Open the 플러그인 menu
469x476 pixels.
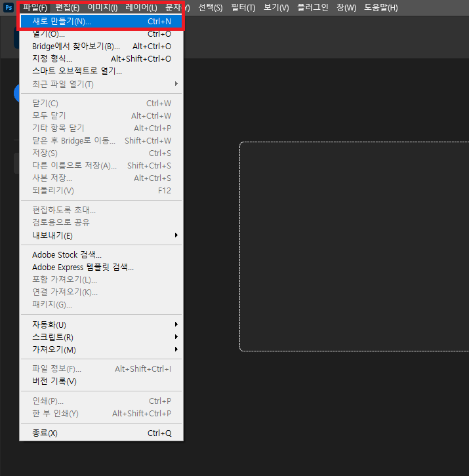[313, 8]
